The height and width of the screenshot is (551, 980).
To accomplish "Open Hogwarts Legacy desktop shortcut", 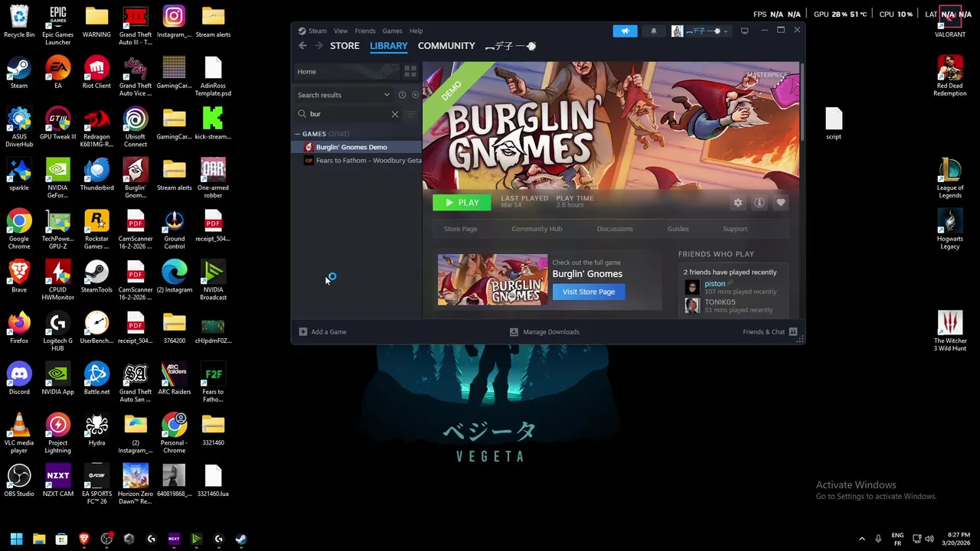I will pos(950,229).
